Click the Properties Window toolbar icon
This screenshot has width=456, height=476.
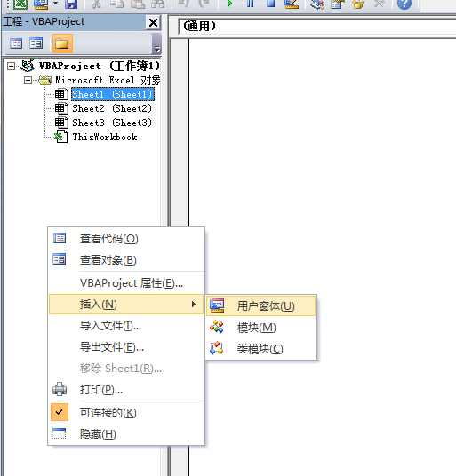(338, 4)
